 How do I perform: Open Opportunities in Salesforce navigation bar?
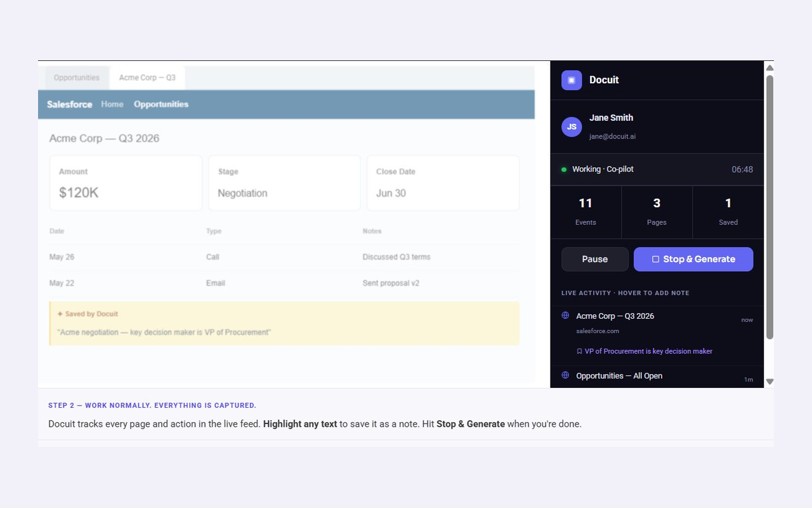[x=161, y=104]
